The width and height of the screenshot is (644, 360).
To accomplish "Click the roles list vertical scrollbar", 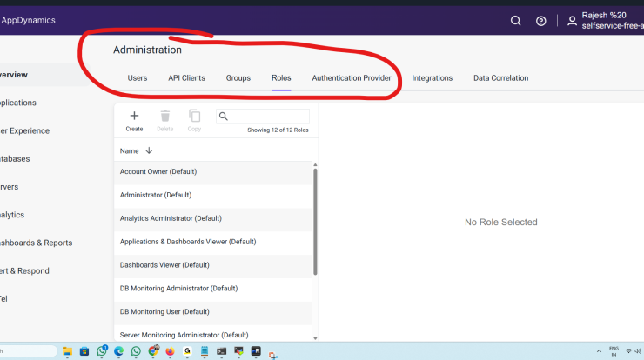I will (315, 222).
